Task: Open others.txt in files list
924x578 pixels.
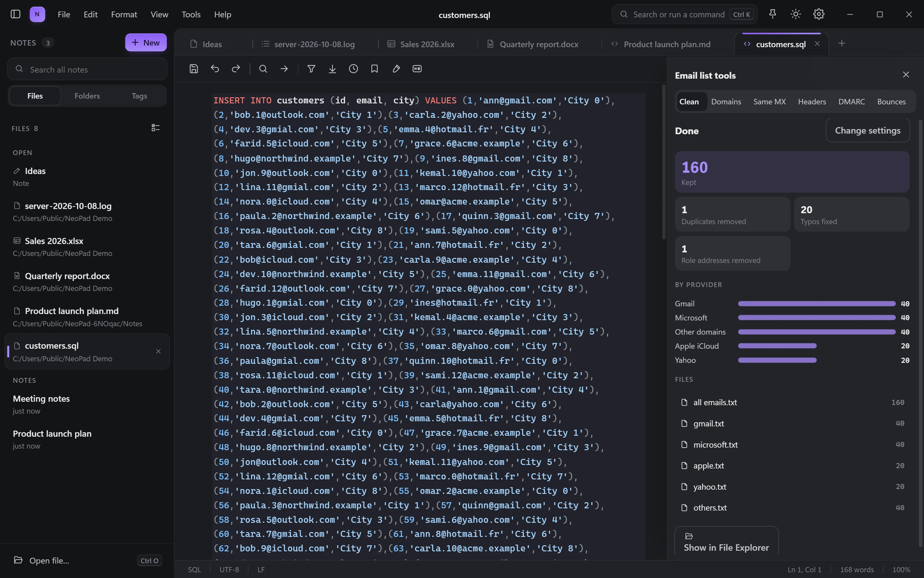Action: pyautogui.click(x=792, y=508)
